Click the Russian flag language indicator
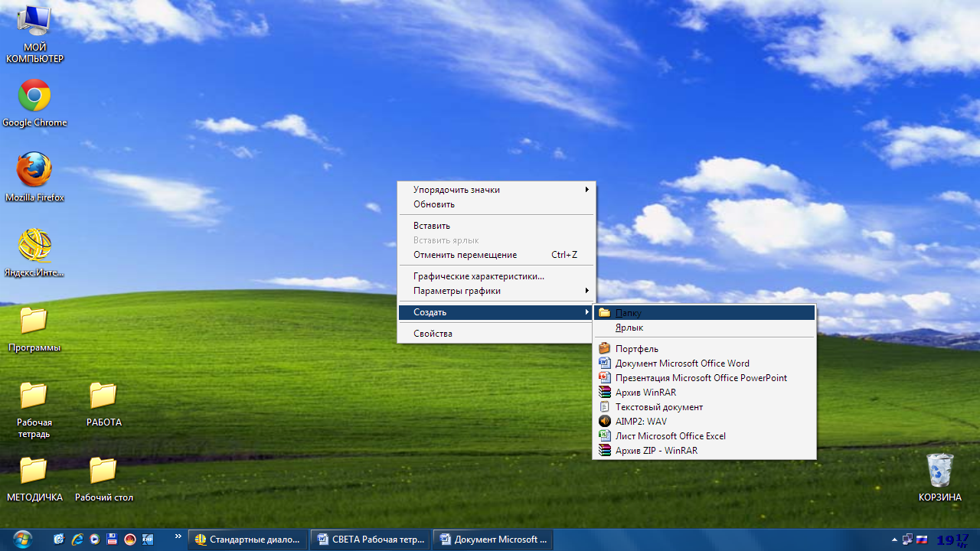The width and height of the screenshot is (980, 551). (922, 540)
